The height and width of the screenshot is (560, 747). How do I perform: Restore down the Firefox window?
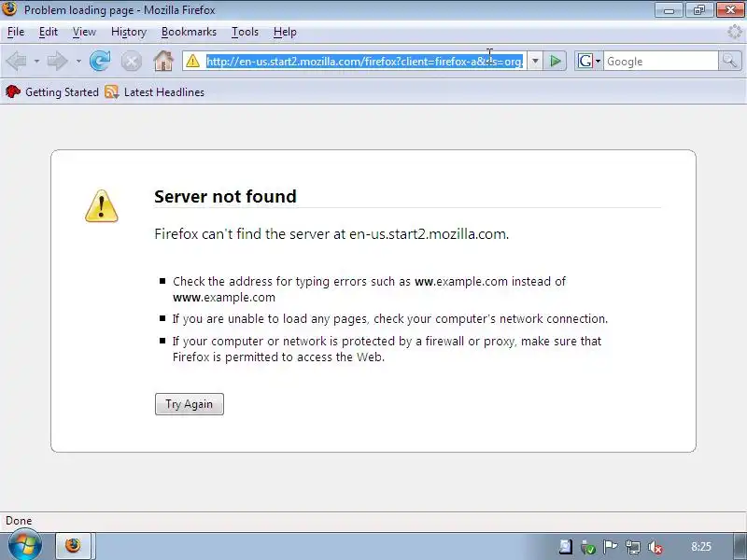(698, 10)
